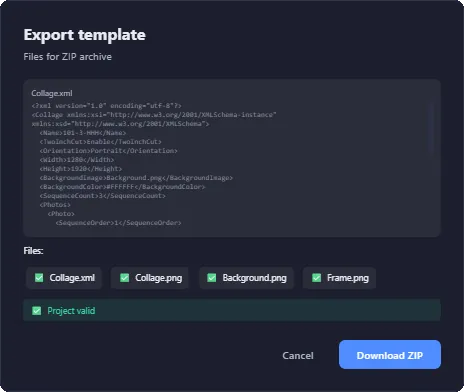This screenshot has width=464, height=392.
Task: Click the Name 101-3-HHH XML line
Action: coord(83,133)
